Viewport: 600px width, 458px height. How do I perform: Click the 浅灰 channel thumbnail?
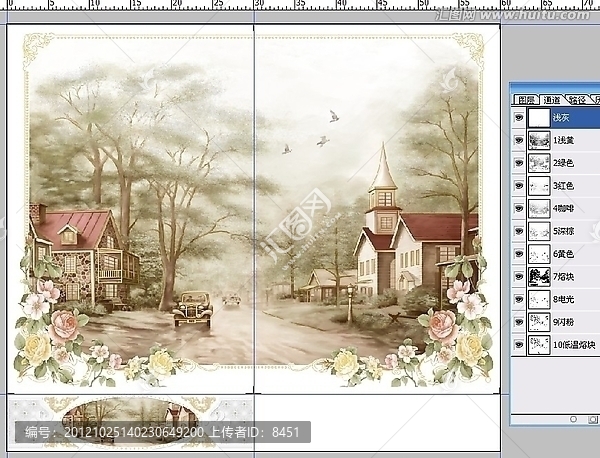[x=539, y=117]
